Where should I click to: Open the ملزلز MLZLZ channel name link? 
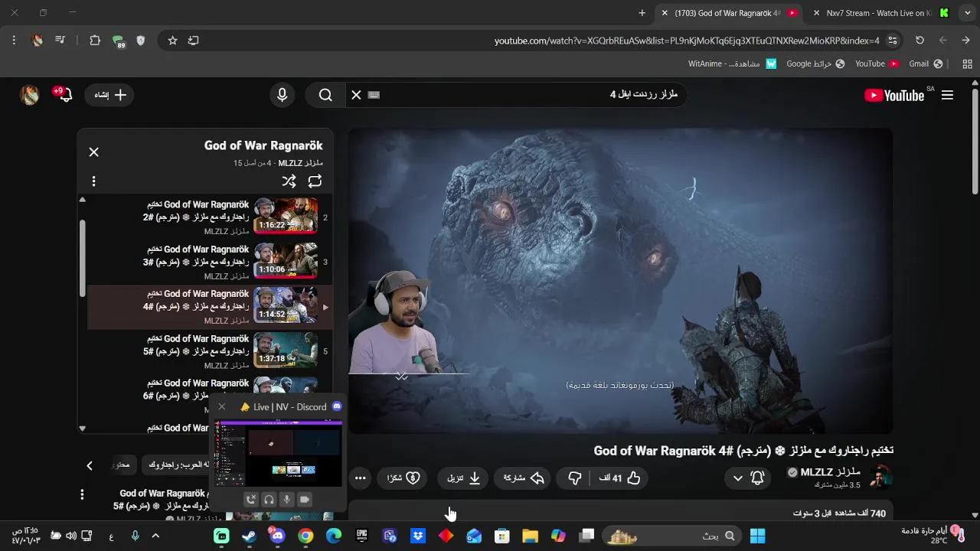(x=831, y=472)
